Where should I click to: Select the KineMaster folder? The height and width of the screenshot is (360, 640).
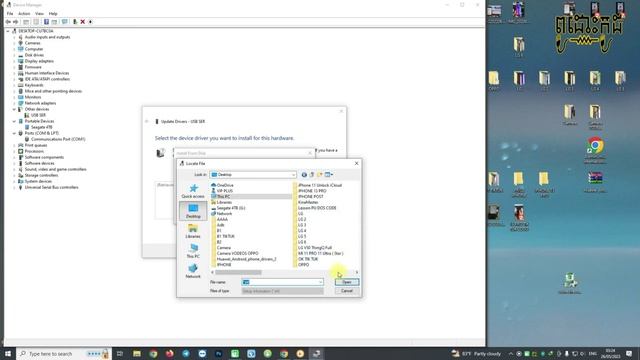[306, 202]
